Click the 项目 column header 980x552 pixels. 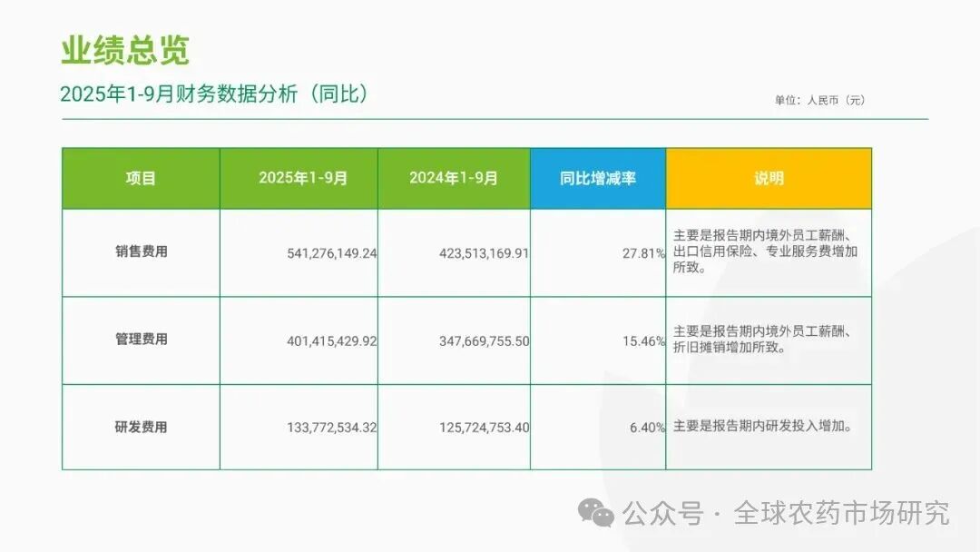pyautogui.click(x=141, y=178)
